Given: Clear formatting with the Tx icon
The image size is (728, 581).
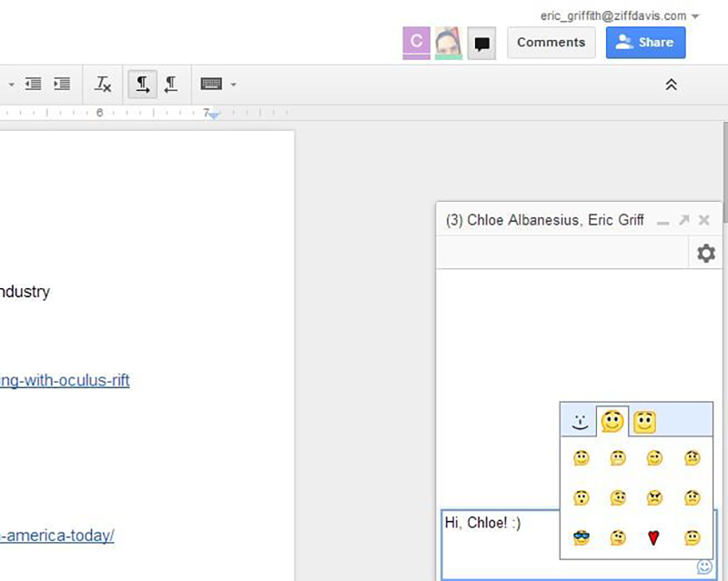Looking at the screenshot, I should 103,85.
